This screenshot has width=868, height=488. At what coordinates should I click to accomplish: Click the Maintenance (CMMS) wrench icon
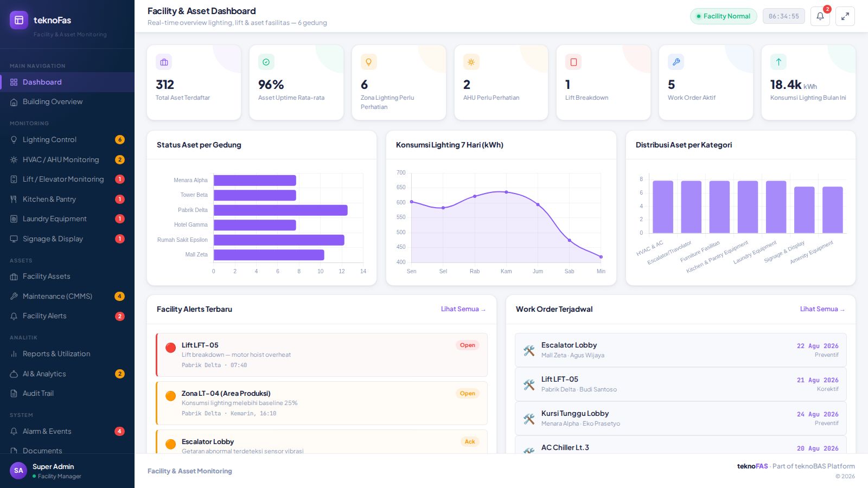click(14, 297)
